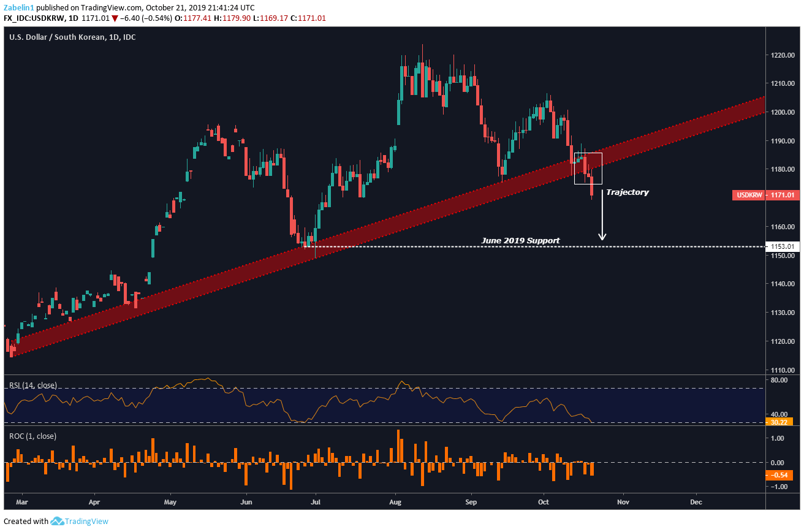The image size is (804, 532).
Task: Click the TradingView cloud logo icon
Action: [x=58, y=522]
